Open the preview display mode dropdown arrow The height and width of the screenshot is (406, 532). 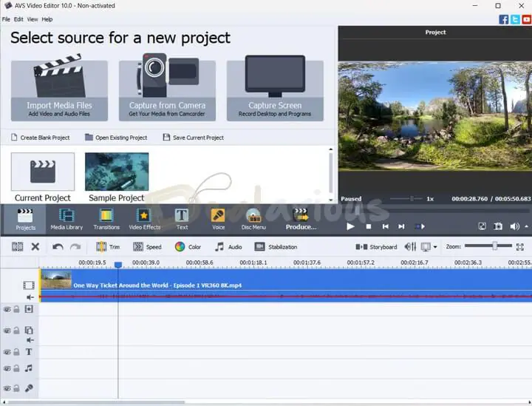435,247
